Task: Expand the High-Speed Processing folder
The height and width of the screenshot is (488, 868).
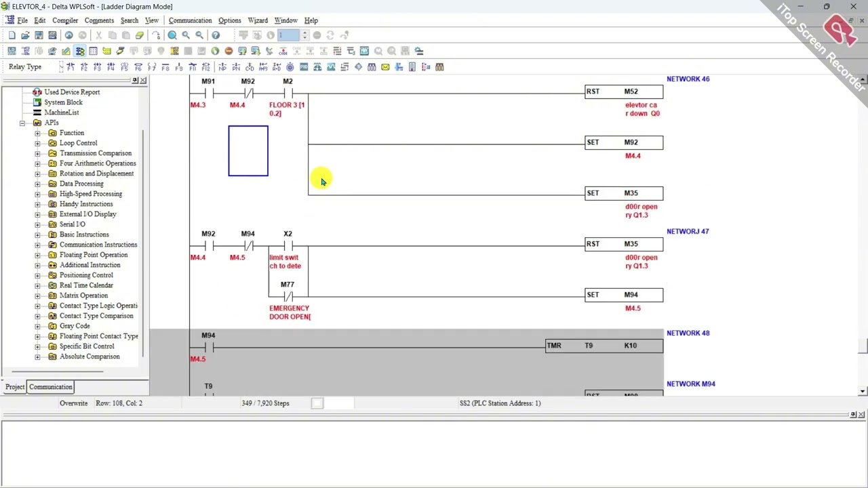Action: pyautogui.click(x=38, y=194)
